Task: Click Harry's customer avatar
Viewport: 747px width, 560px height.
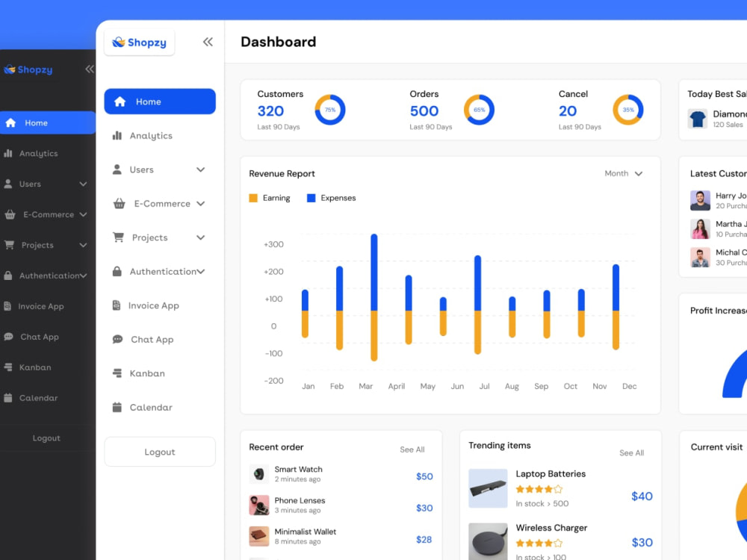Action: (701, 200)
